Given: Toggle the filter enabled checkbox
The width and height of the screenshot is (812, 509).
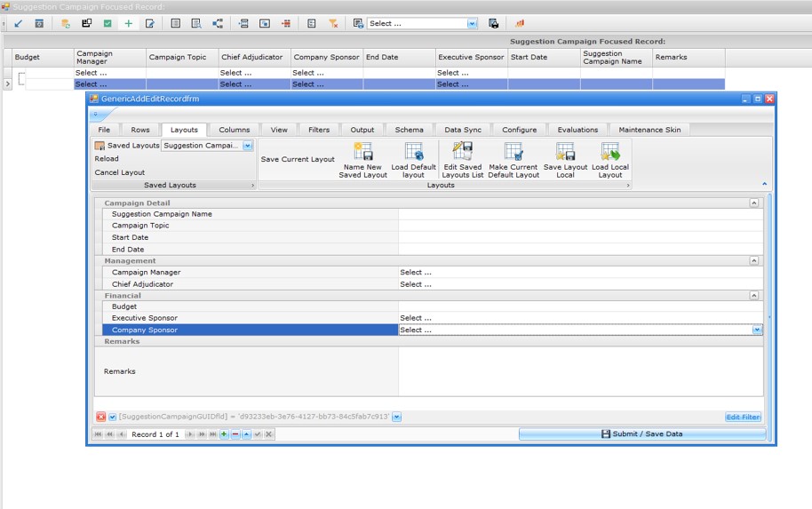Looking at the screenshot, I should pyautogui.click(x=112, y=417).
